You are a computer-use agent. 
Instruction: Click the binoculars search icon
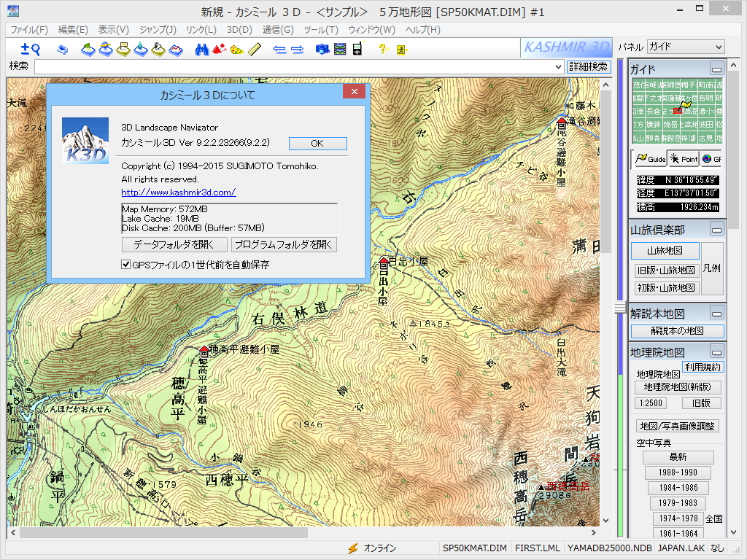(x=202, y=49)
